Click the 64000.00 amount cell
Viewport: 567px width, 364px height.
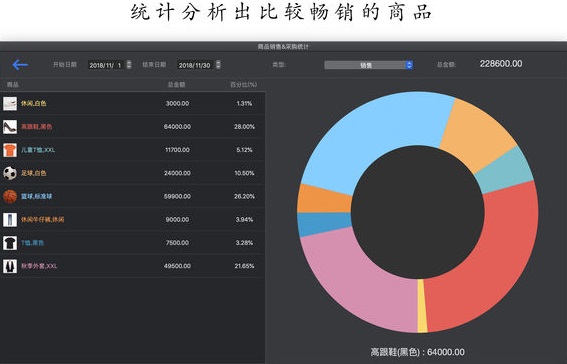[x=177, y=127]
